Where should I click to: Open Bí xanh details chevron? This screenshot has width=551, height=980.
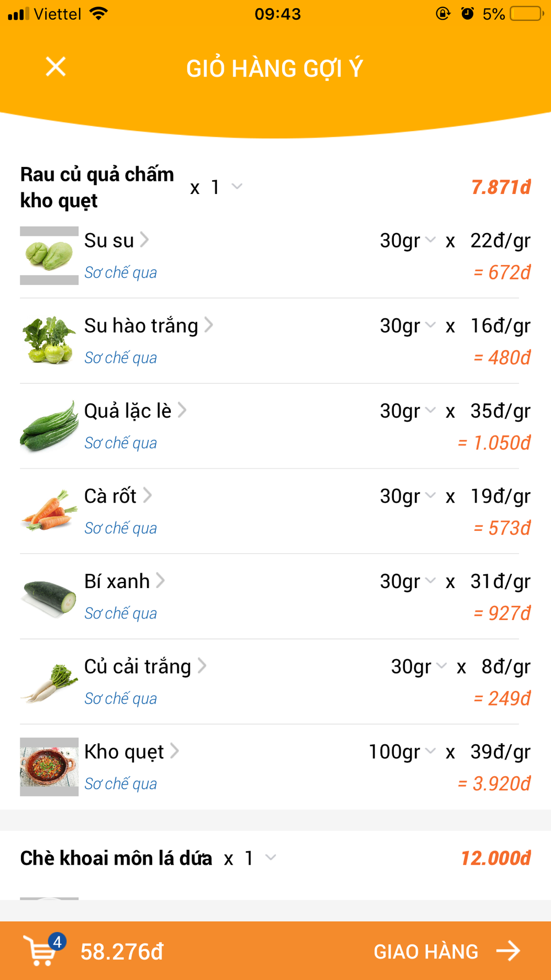pyautogui.click(x=160, y=580)
